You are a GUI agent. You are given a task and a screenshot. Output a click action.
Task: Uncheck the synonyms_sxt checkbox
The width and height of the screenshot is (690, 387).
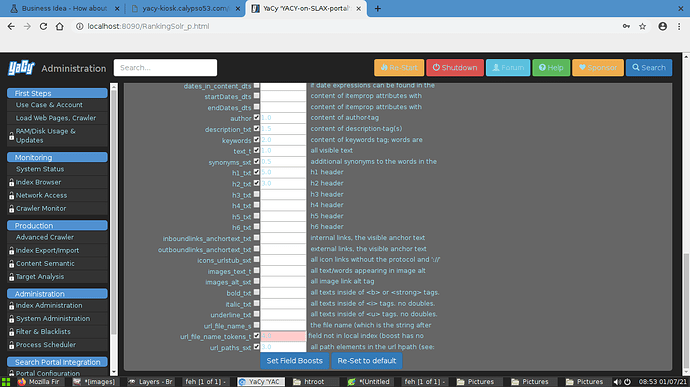257,161
